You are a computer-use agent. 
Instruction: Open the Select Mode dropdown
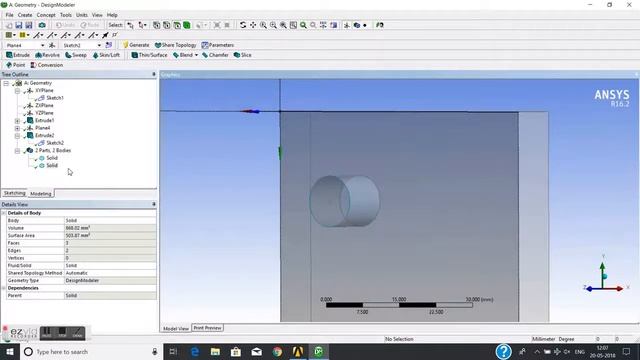[142, 25]
